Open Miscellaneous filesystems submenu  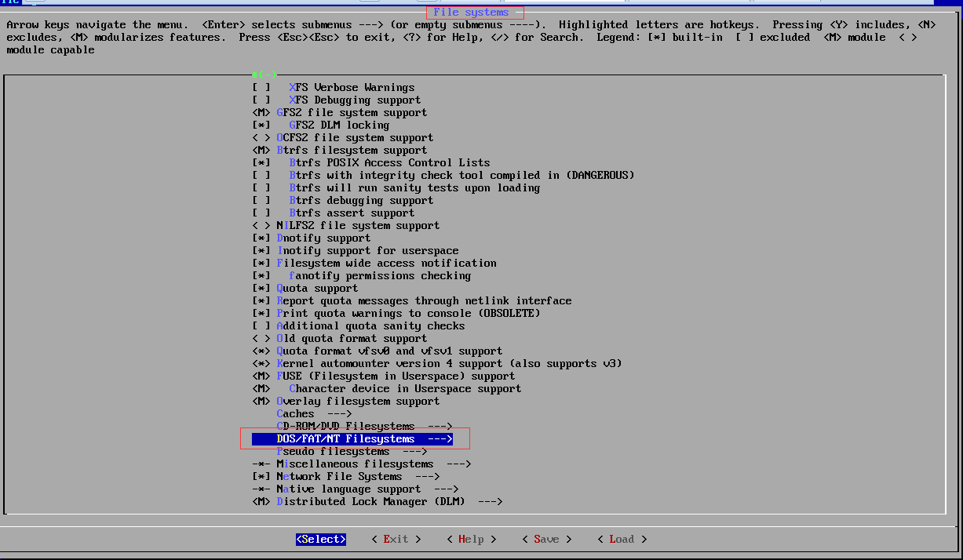click(x=362, y=464)
